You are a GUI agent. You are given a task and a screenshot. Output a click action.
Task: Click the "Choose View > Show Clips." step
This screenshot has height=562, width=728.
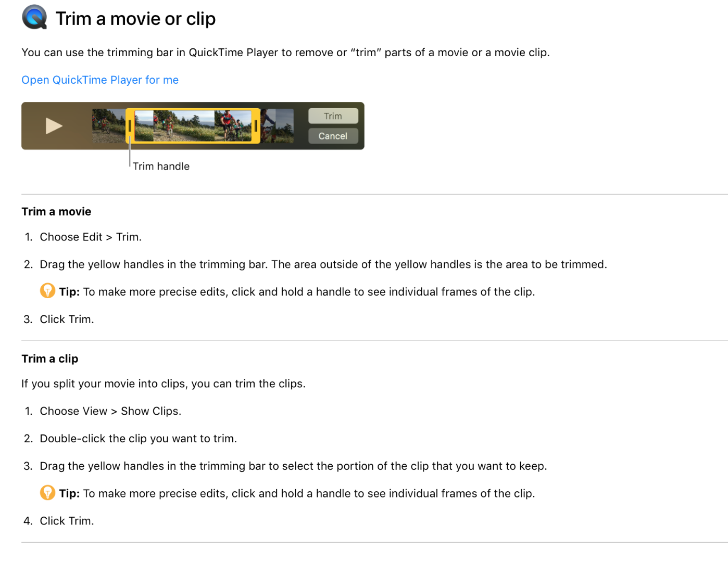[x=110, y=412]
